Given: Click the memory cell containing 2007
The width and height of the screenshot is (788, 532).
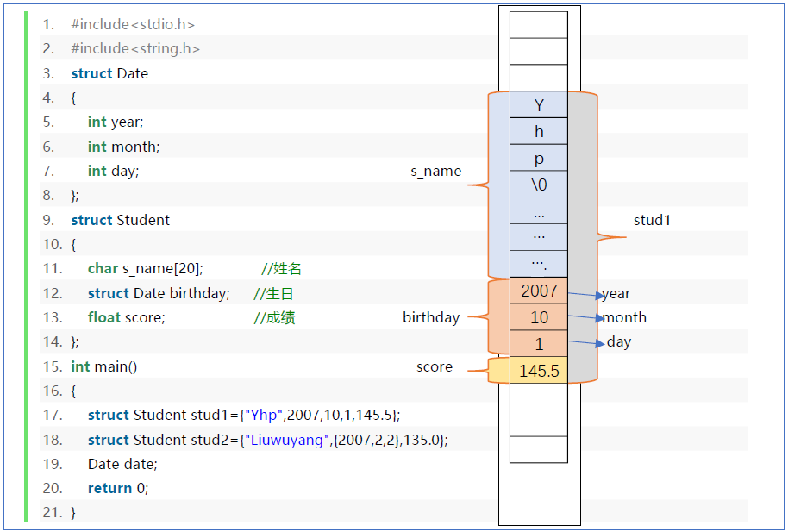Looking at the screenshot, I should click(x=538, y=291).
